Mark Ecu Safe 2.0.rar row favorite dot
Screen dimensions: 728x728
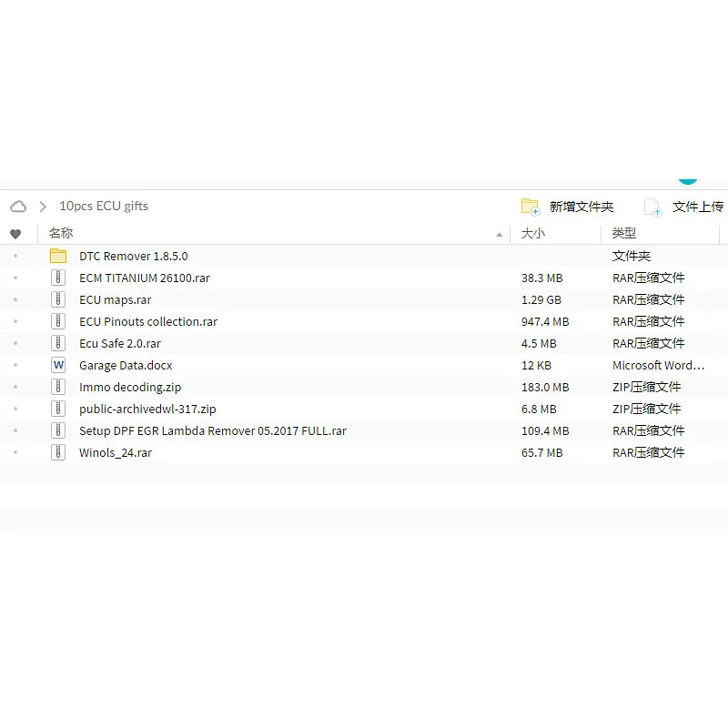[x=15, y=343]
